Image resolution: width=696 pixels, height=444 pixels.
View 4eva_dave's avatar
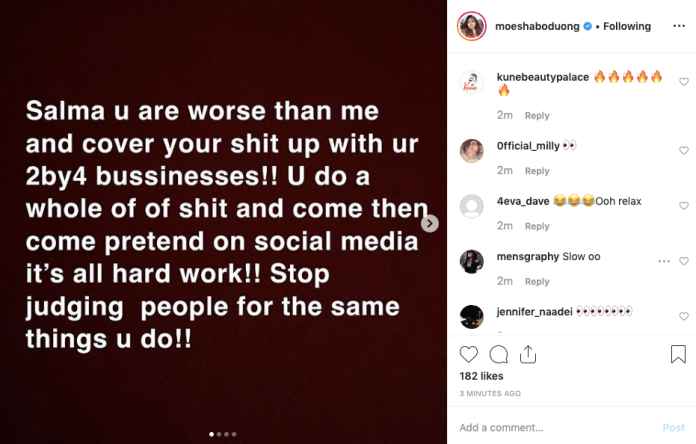471,206
